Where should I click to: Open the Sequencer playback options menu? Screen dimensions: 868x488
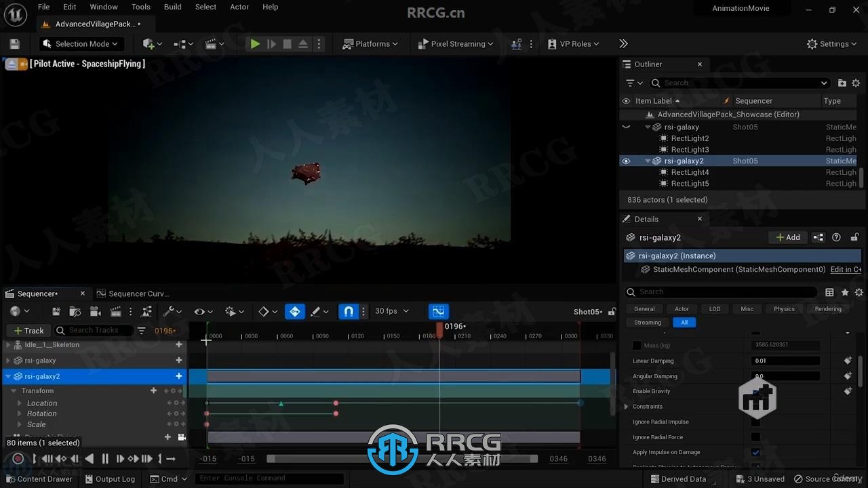coord(234,312)
